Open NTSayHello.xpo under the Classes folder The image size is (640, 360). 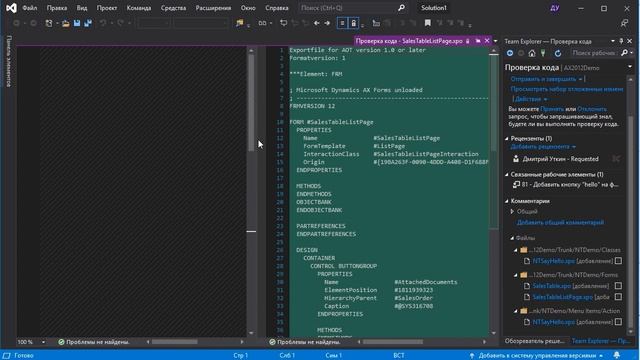coord(553,261)
